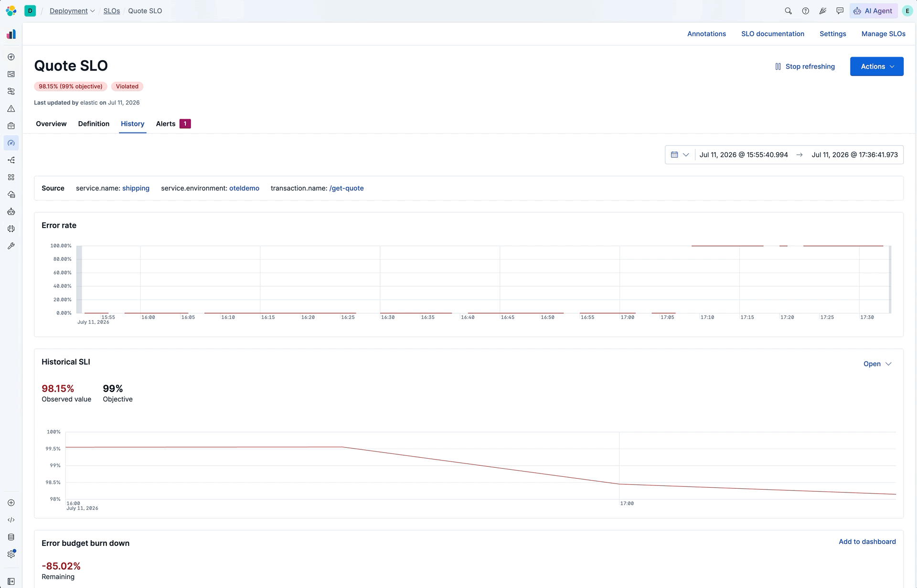Open Annotations in top menu
Viewport: 917px width, 588px height.
click(706, 34)
